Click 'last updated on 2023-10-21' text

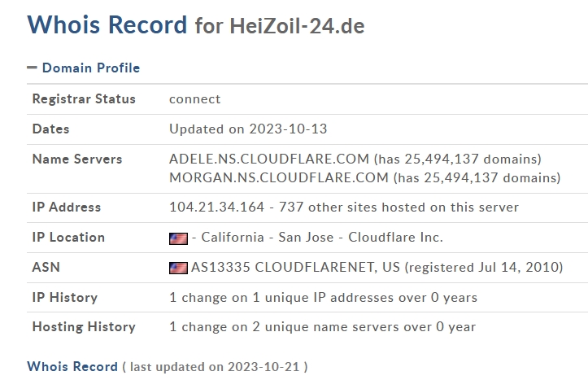click(x=215, y=367)
